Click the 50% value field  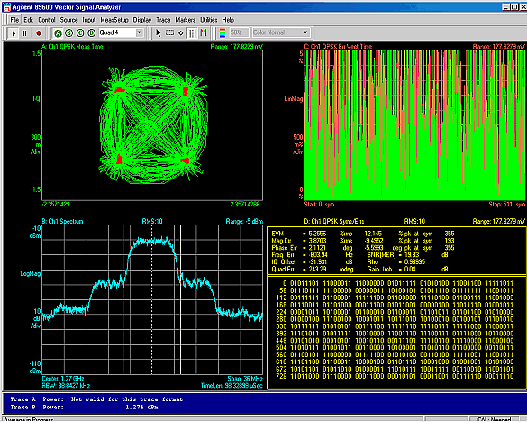point(239,33)
